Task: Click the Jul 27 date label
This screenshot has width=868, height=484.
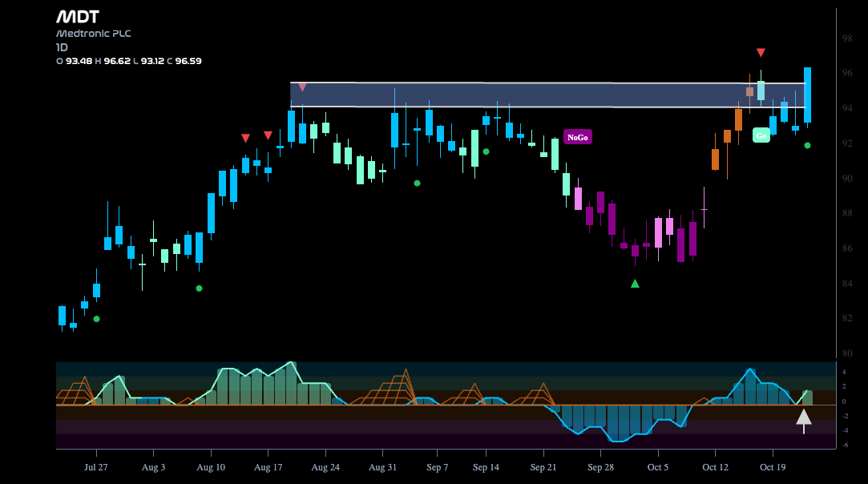Action: tap(95, 467)
